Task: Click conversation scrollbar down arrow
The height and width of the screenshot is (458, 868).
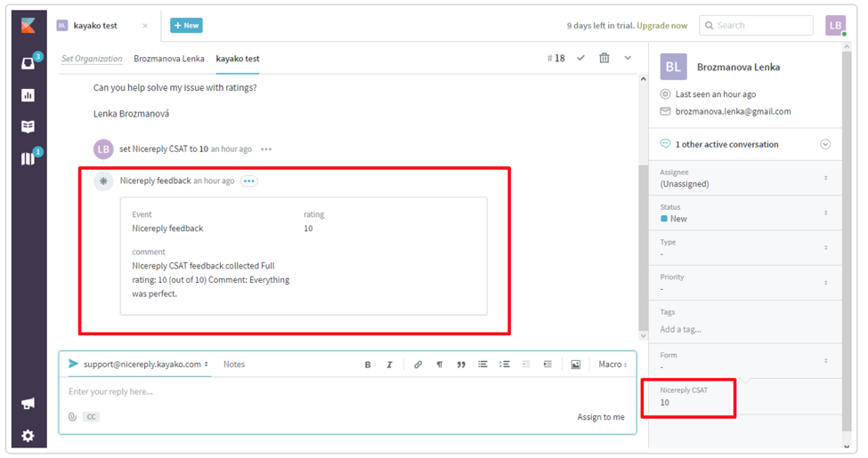Action: 644,336
